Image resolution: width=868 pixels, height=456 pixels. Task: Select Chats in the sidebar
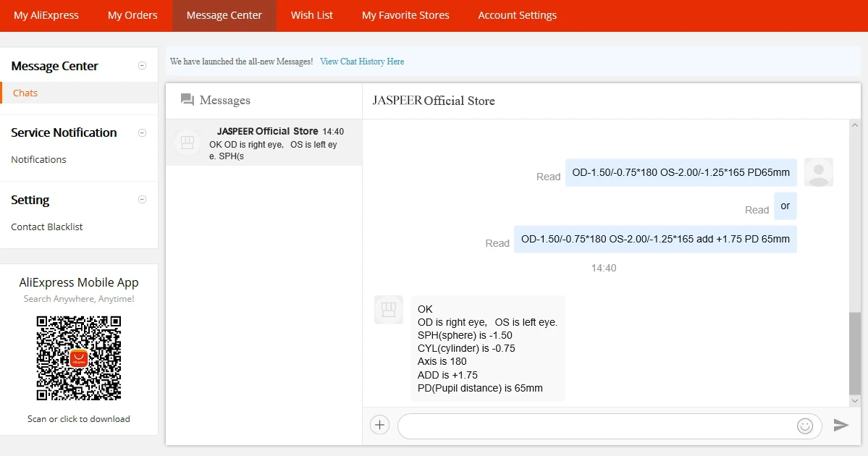[x=79, y=93]
